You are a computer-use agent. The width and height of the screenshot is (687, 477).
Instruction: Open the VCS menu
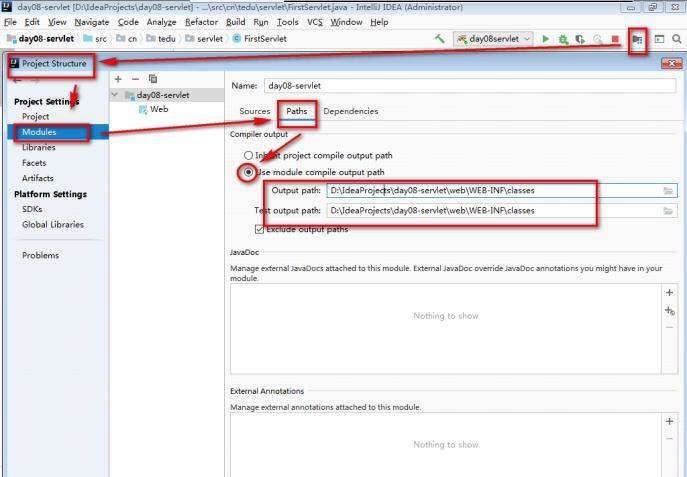[315, 22]
